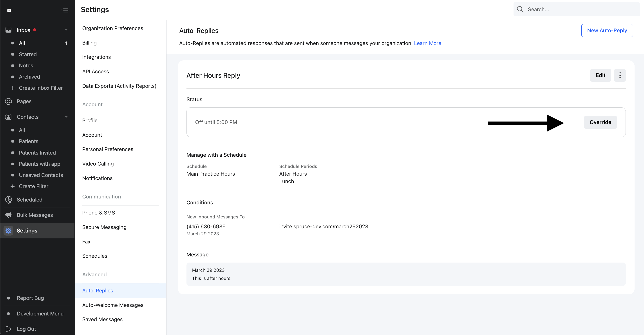This screenshot has height=335, width=644.
Task: Collapse the sidebar with the menu icon
Action: [65, 10]
